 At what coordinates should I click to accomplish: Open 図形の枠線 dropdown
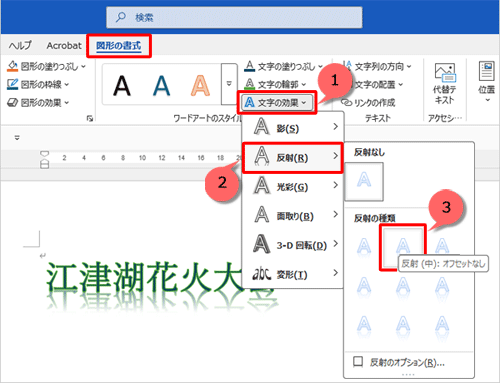(x=38, y=84)
